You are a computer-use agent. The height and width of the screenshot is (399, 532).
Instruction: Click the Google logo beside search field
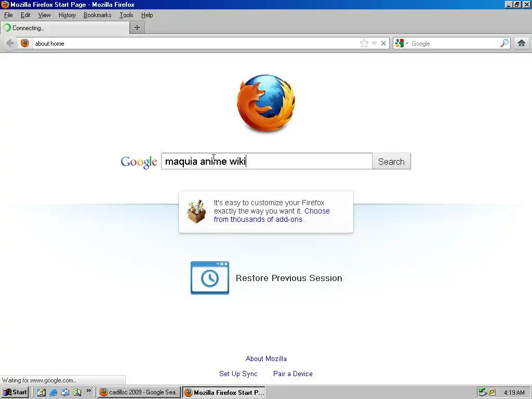click(139, 162)
